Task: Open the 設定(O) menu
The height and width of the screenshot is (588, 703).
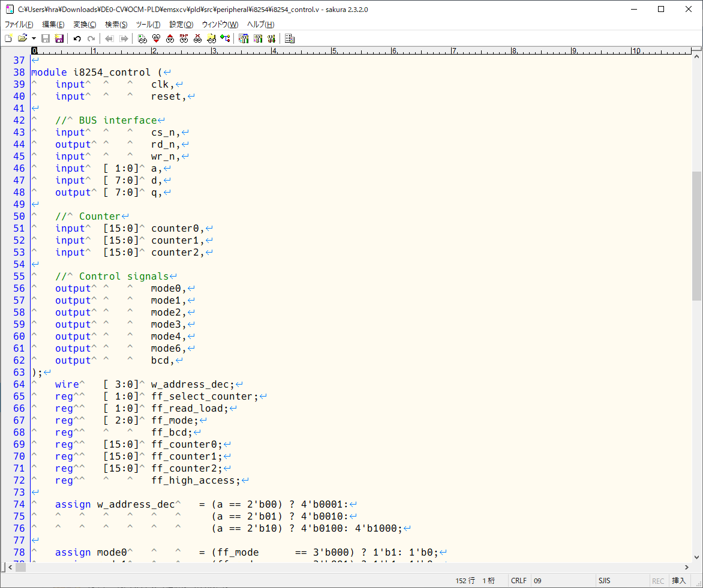Action: 181,24
